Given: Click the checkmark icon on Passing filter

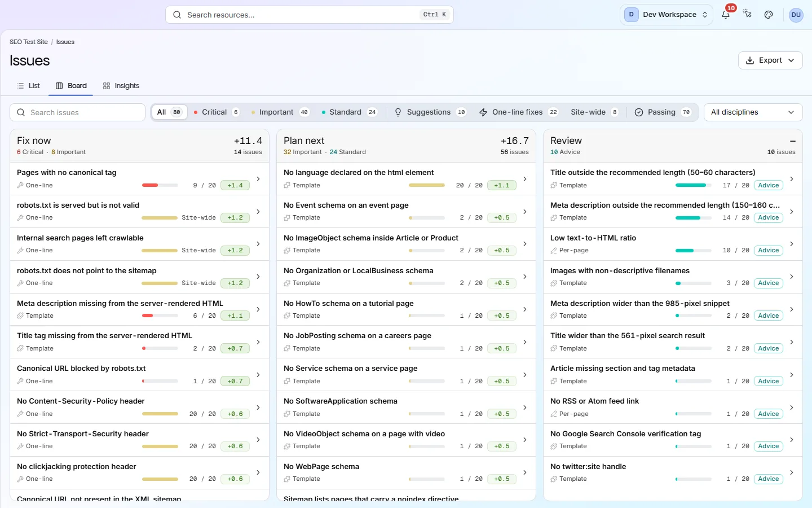Looking at the screenshot, I should pos(639,112).
